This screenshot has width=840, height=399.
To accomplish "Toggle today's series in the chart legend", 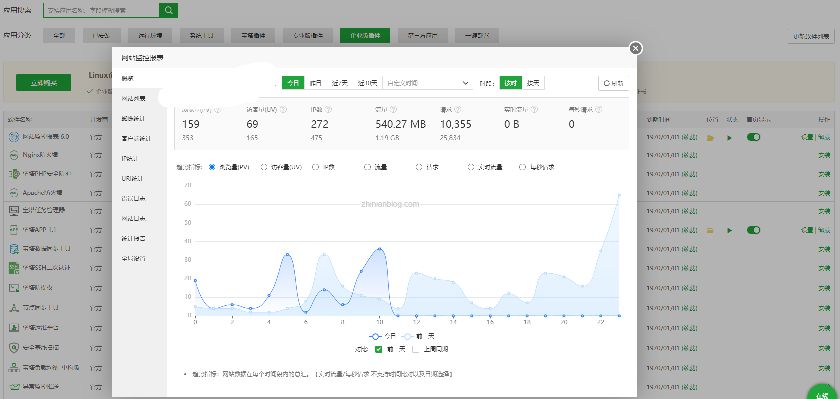I will tap(382, 336).
